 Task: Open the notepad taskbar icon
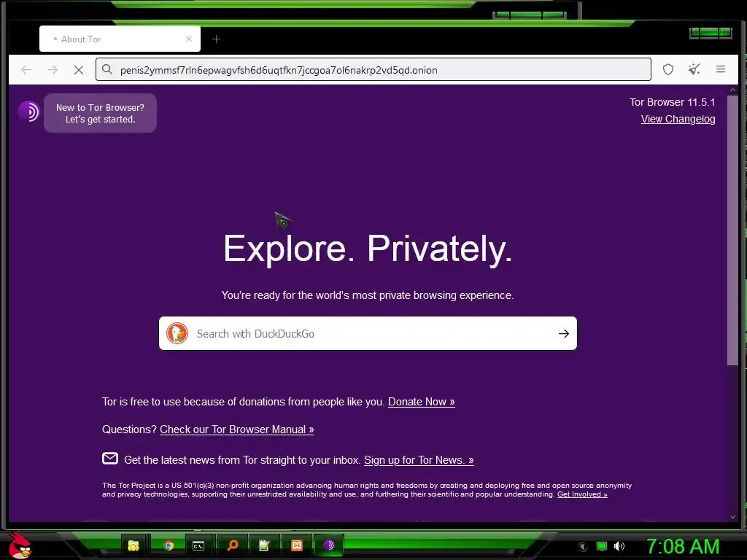[x=264, y=545]
